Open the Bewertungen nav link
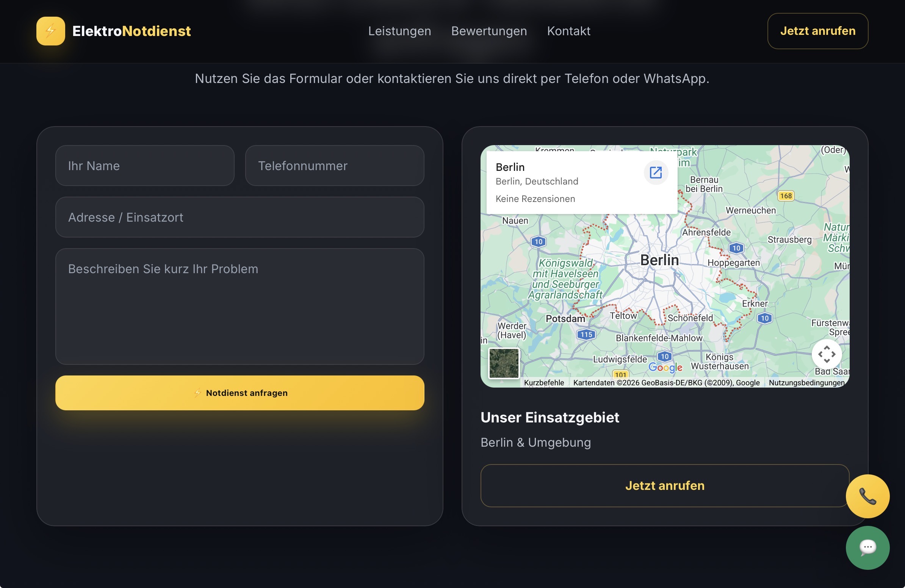This screenshot has width=905, height=588. coord(489,31)
